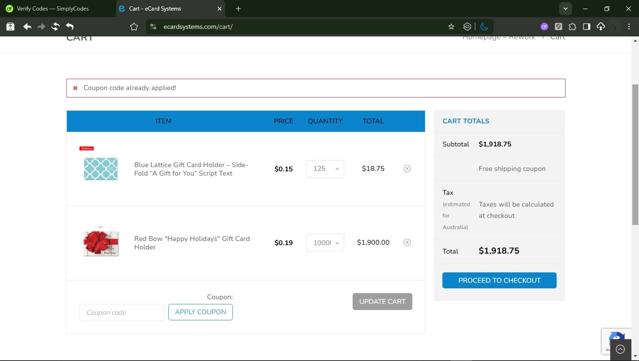Open the Red Bow gift card holder thumbnail

101,243
